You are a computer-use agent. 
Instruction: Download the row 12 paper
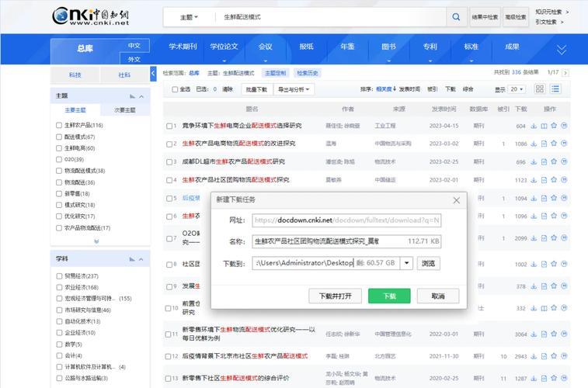(x=534, y=356)
